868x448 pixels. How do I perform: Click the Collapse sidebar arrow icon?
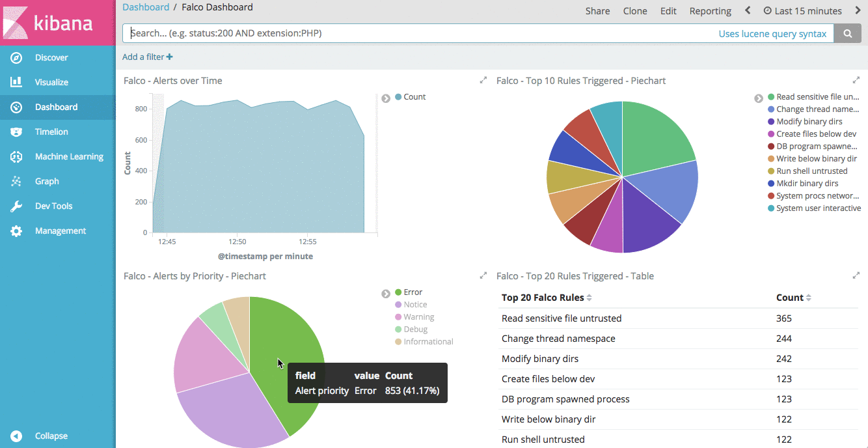pos(16,436)
